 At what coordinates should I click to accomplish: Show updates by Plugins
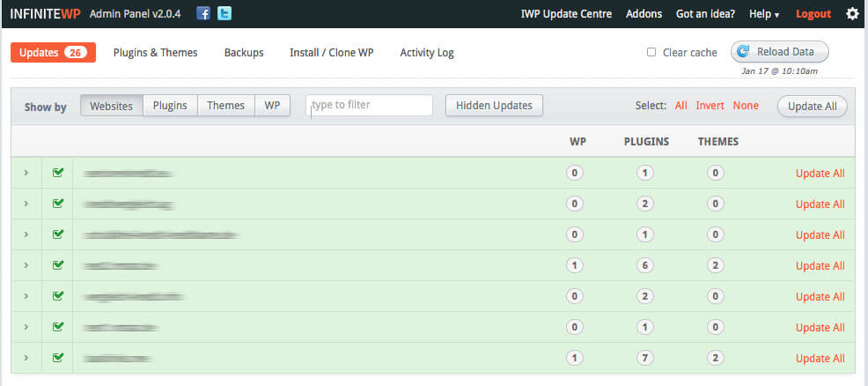click(170, 106)
